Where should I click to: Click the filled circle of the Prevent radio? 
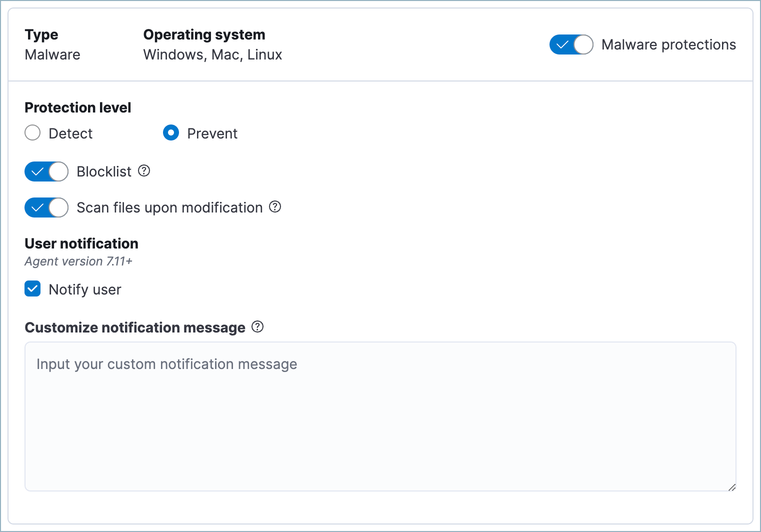170,132
